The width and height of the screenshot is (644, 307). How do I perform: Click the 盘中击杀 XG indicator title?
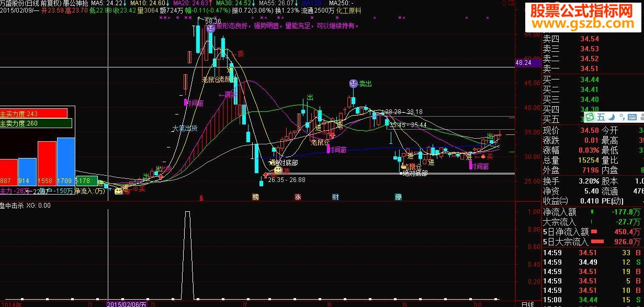[26, 206]
